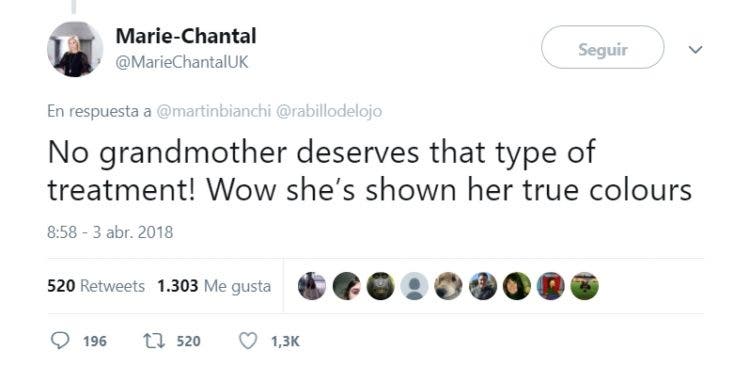Viewport: 750px width, 366px height.
Task: Open the 8:58 - 3 abr. 2018 timestamp
Action: pos(110,233)
